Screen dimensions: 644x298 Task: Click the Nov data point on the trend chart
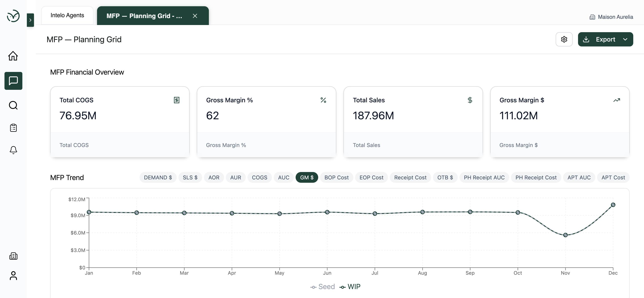pos(566,235)
